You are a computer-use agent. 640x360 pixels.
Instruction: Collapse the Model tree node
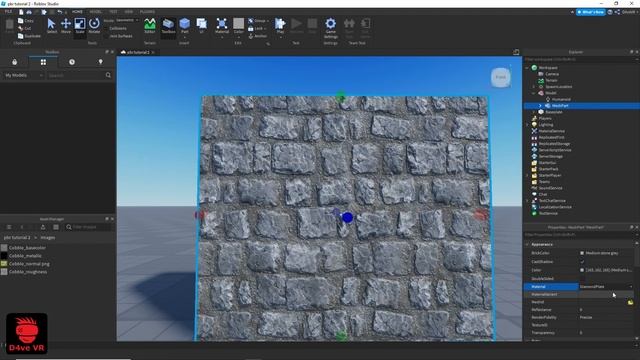click(533, 93)
